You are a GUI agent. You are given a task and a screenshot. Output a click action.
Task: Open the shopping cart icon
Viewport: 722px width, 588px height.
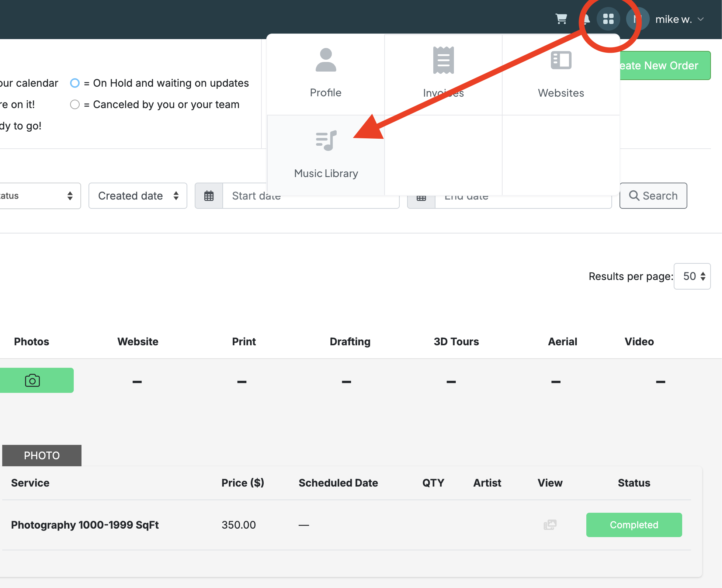[561, 19]
